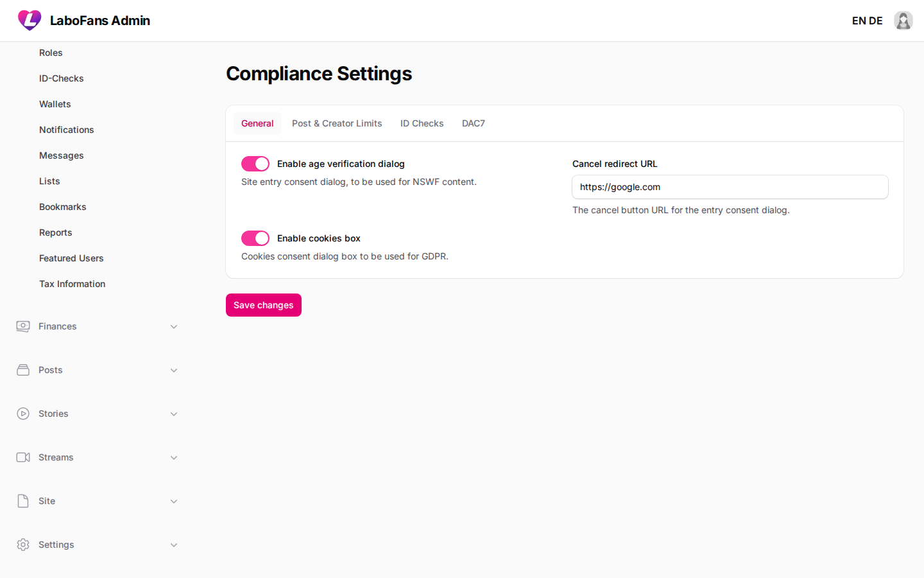Click the Streams menu label
The height and width of the screenshot is (578, 924).
(56, 457)
